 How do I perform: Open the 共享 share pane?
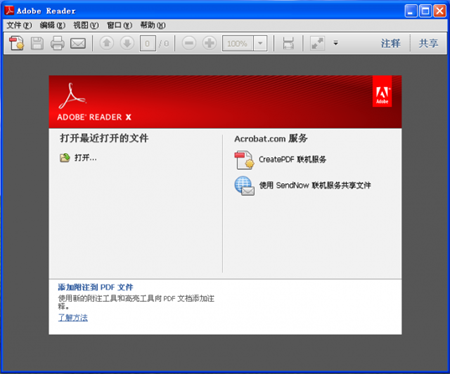[x=428, y=43]
